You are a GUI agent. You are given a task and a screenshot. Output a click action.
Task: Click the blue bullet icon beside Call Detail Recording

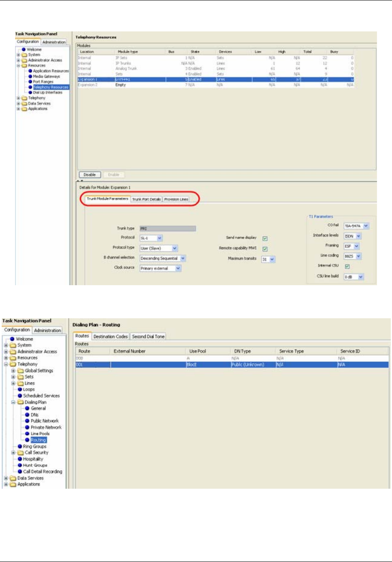(20, 472)
